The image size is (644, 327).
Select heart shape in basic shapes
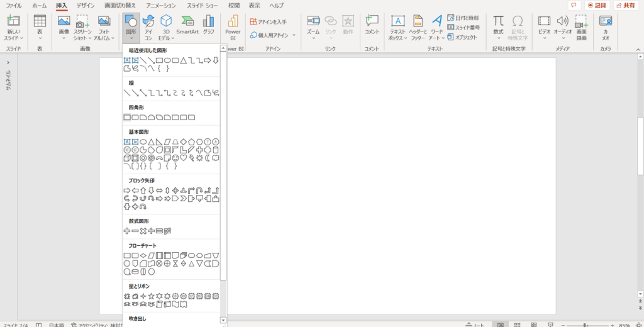183,158
